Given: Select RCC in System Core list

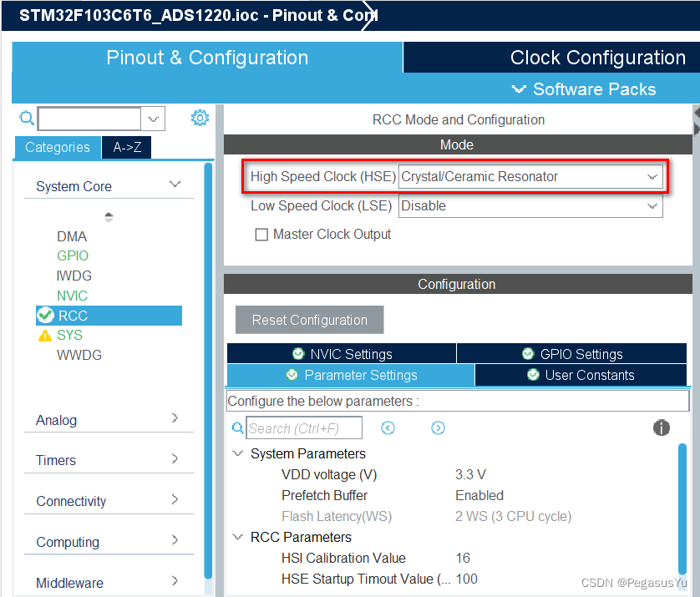Looking at the screenshot, I should [x=109, y=316].
